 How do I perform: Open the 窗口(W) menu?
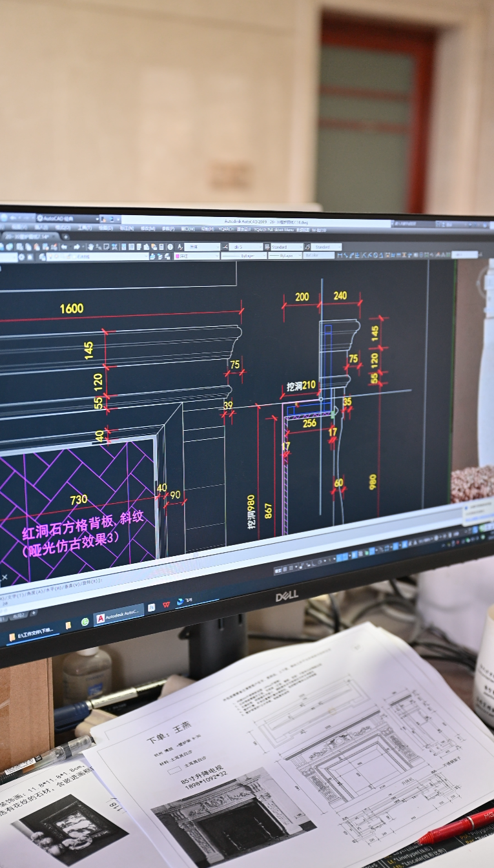point(187,228)
